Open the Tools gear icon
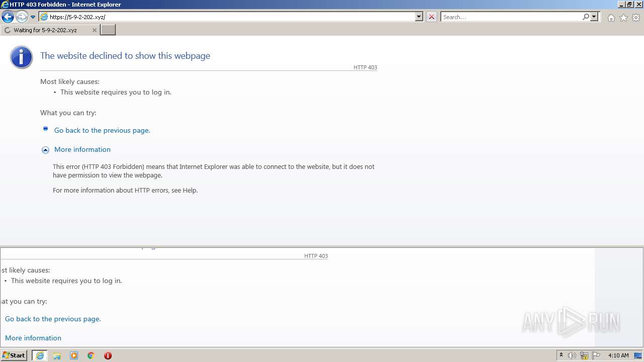The image size is (644, 362). coord(636,18)
